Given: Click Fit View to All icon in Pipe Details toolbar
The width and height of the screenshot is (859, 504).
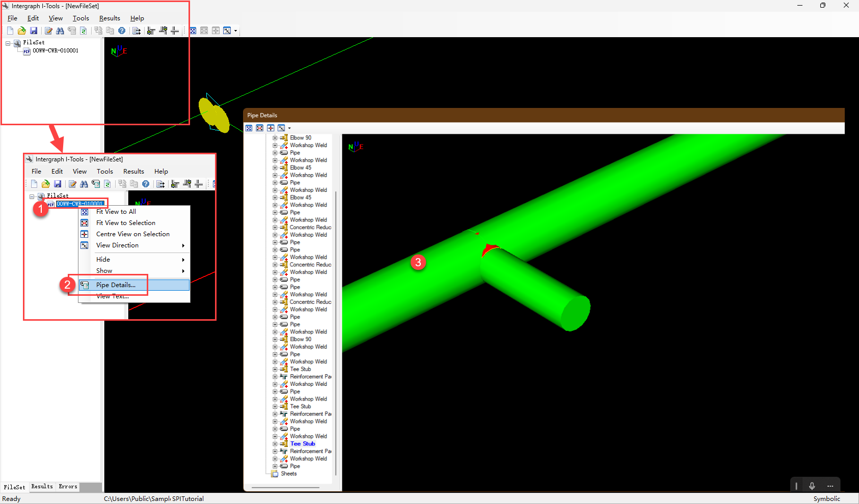Looking at the screenshot, I should coord(249,128).
